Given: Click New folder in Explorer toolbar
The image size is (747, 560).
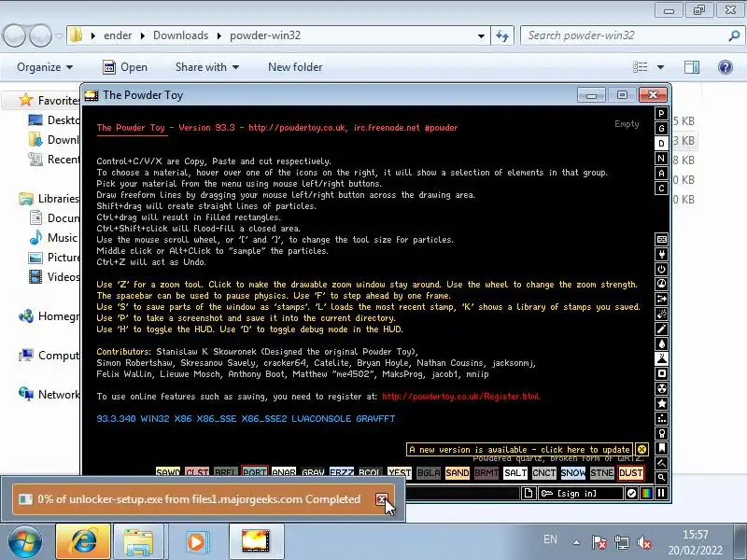Looking at the screenshot, I should point(295,67).
